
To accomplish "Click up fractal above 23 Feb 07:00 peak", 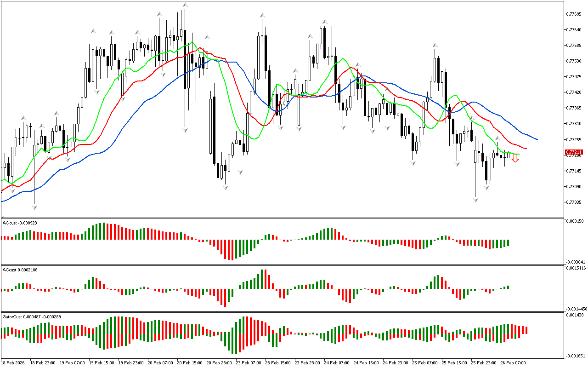I will 263,16.
